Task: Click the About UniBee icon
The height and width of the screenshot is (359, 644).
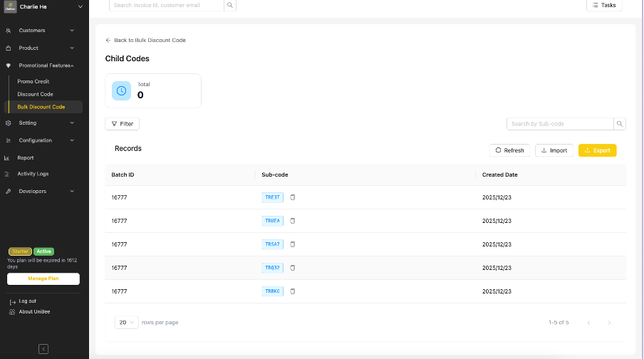Action: [12, 312]
